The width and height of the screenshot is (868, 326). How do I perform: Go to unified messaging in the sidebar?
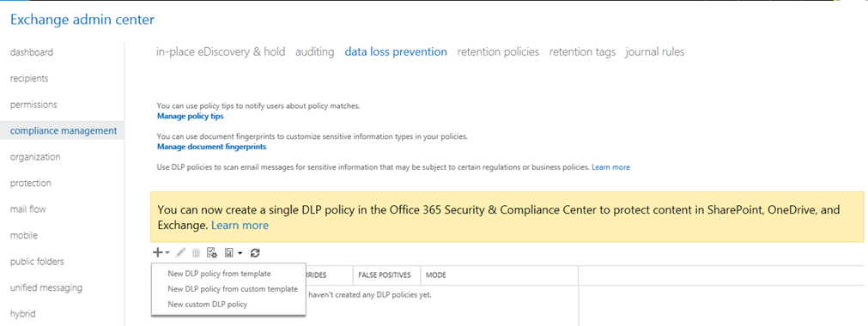pyautogui.click(x=46, y=287)
